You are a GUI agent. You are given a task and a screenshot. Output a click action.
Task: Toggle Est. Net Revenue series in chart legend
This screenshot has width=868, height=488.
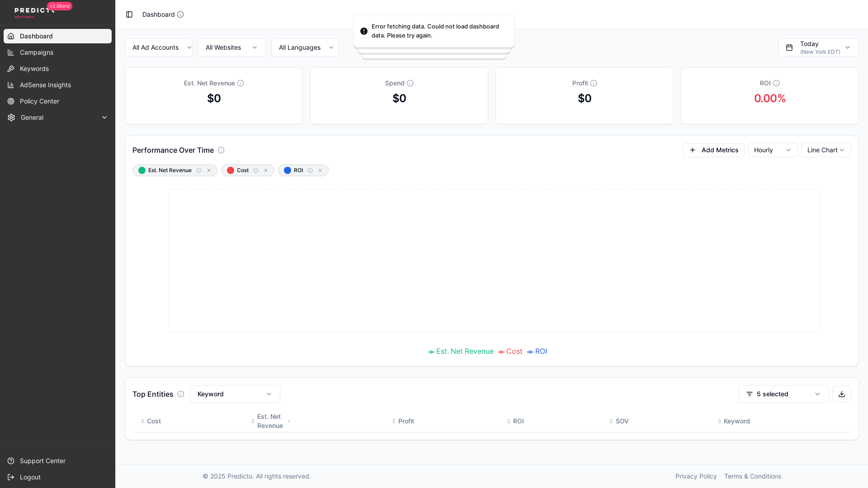tap(461, 352)
